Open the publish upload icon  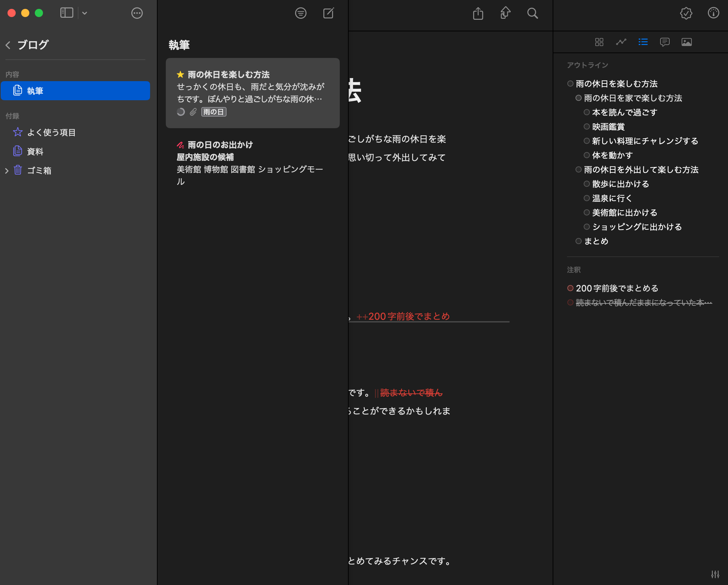(x=505, y=13)
